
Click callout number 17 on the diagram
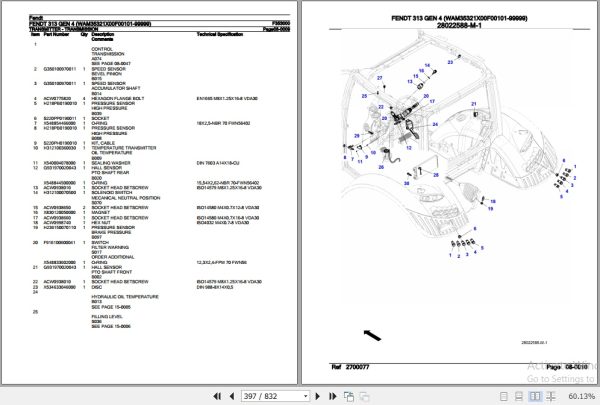point(432,101)
